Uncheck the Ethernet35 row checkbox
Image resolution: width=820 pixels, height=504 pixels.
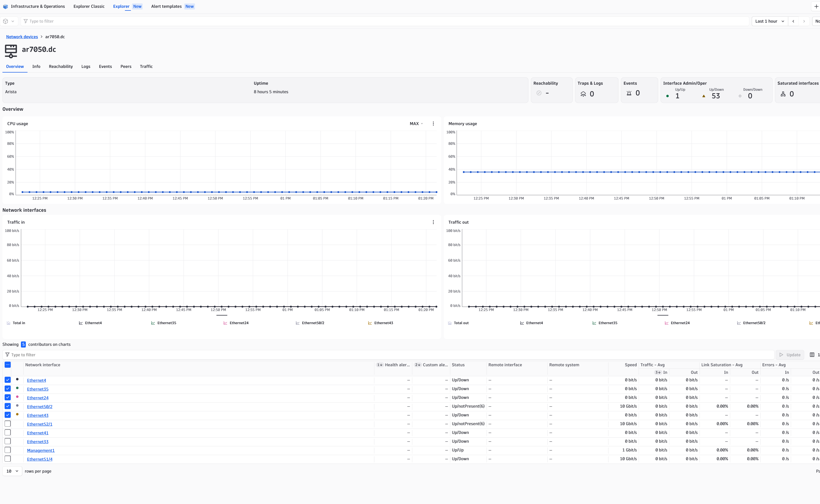8,389
